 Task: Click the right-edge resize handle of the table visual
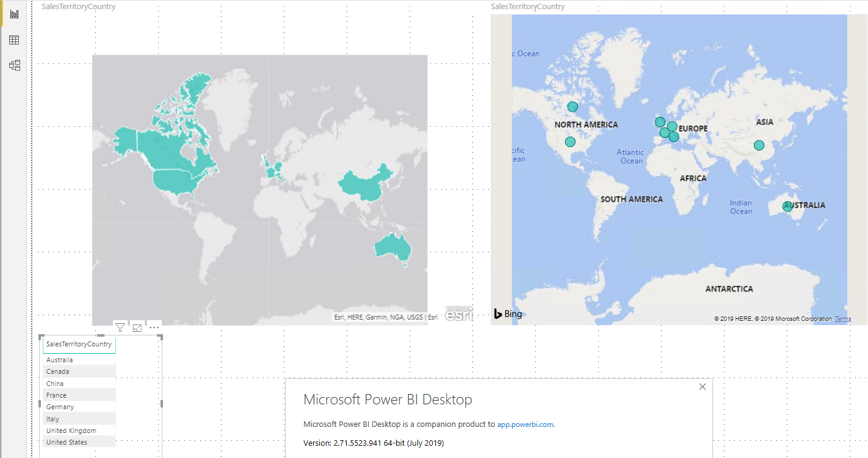[162, 403]
